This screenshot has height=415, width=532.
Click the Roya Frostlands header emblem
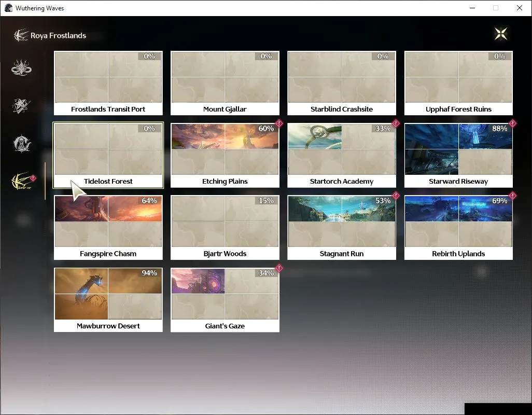point(21,35)
